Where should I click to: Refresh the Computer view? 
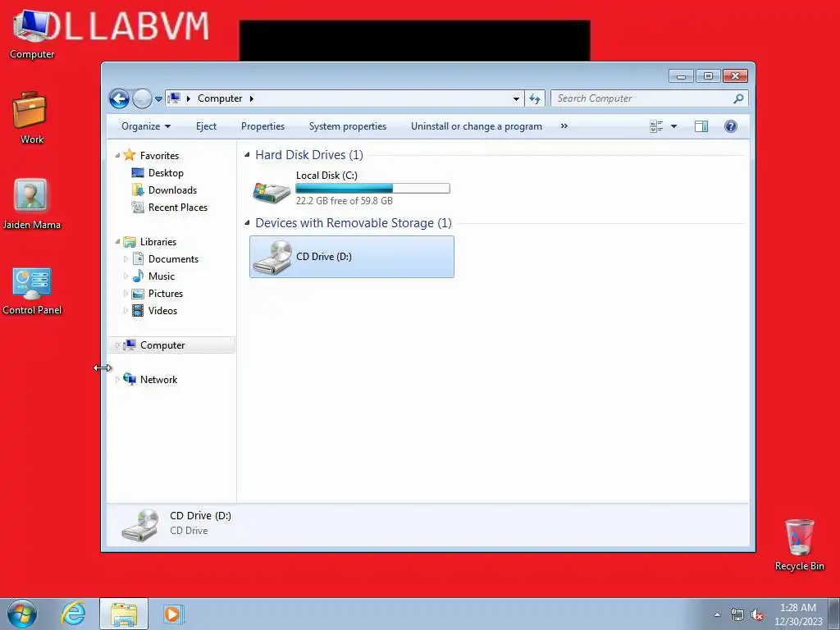click(x=535, y=98)
